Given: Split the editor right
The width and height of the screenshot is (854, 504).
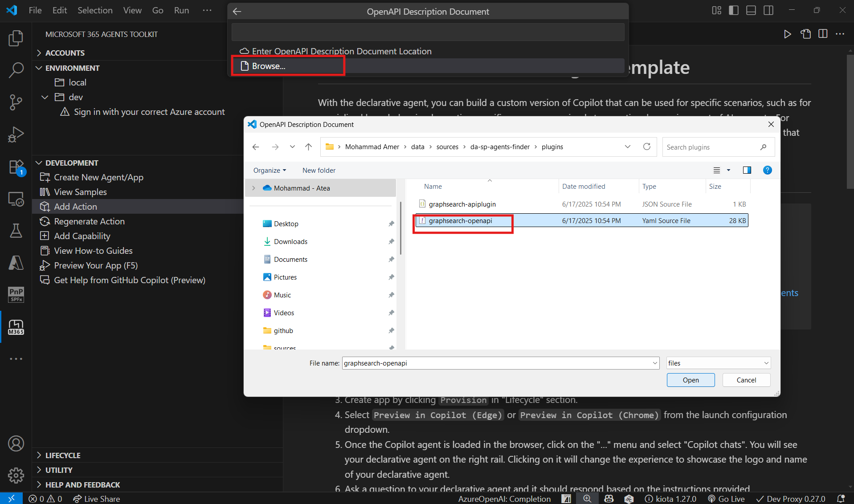Looking at the screenshot, I should pyautogui.click(x=823, y=34).
